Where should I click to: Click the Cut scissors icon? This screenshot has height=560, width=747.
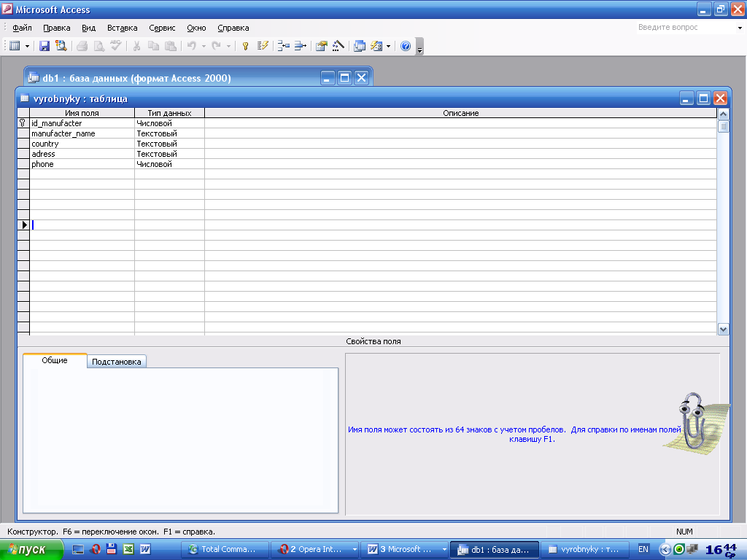tap(136, 46)
